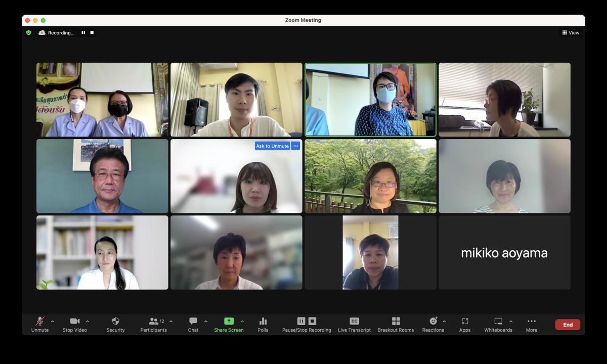Screen dimensions: 607x364
Task: Open the Security shield options
Action: 115,324
